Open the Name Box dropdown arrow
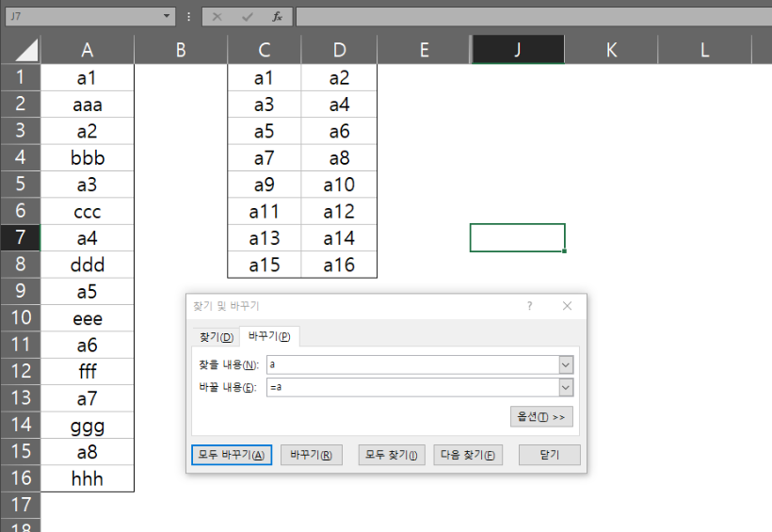Screen dimensions: 772x532 point(167,16)
